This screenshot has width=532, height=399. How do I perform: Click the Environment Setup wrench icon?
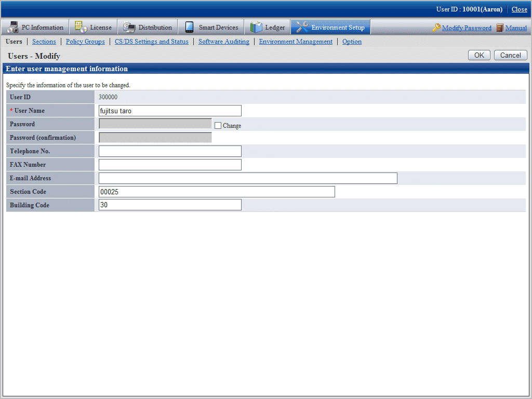(x=302, y=27)
